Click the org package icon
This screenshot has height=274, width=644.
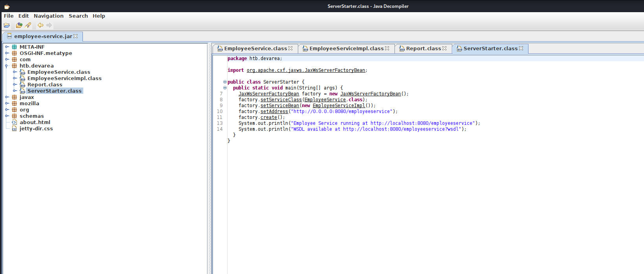coord(15,110)
